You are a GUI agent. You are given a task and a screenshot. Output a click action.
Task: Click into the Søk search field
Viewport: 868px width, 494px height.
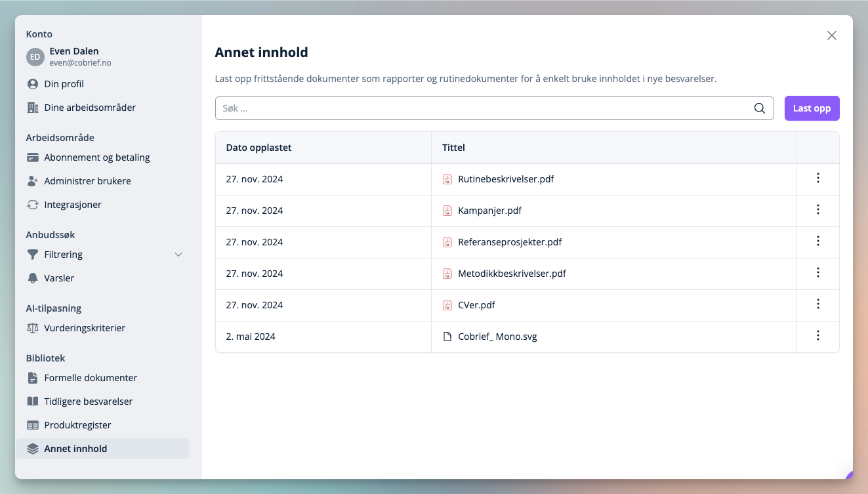point(482,109)
